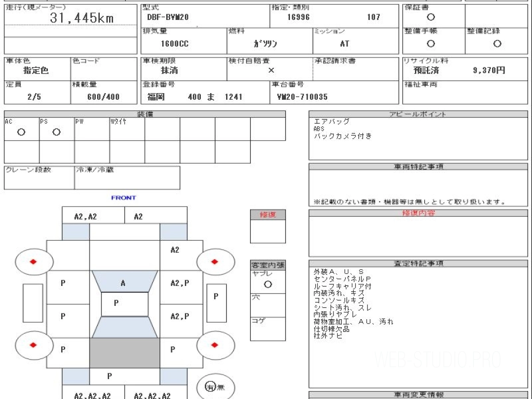Select recycle fee 9,370円
Image resolution: width=532 pixels, height=399 pixels.
[489, 70]
